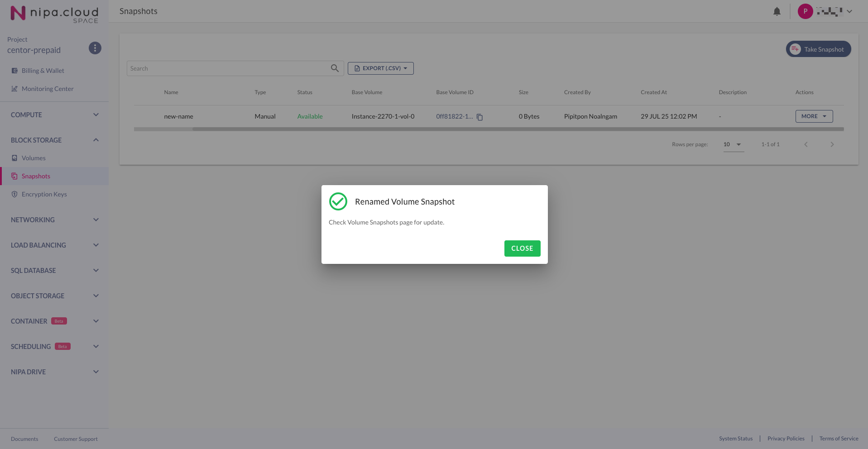The height and width of the screenshot is (449, 868).
Task: Go to next page arrow
Action: (832, 144)
